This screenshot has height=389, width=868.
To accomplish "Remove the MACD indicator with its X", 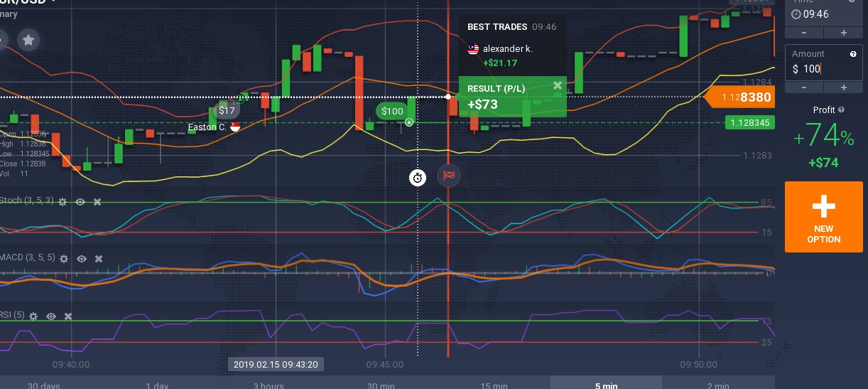I will coord(99,259).
